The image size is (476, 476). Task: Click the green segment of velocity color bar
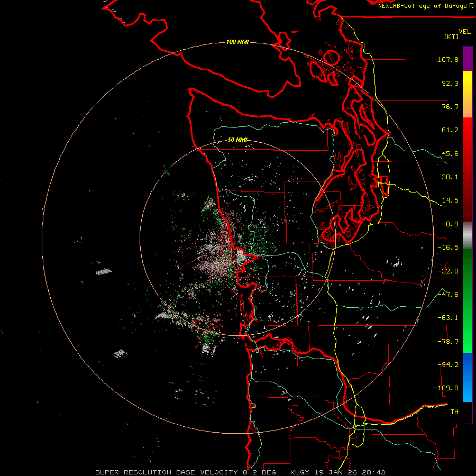coord(467,300)
